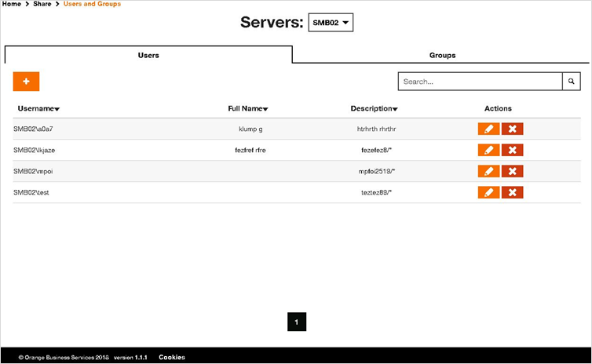This screenshot has height=364, width=592.
Task: Click the orange plus add user button
Action: click(x=26, y=82)
